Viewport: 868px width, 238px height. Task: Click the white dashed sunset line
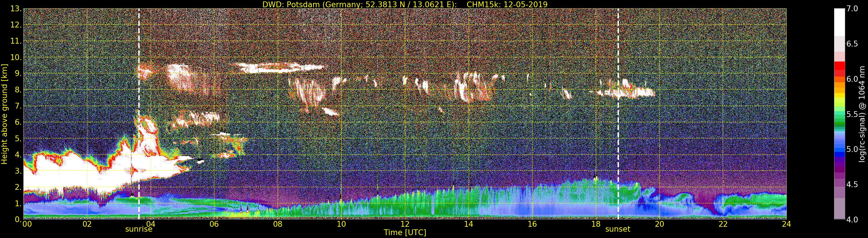[x=618, y=114]
